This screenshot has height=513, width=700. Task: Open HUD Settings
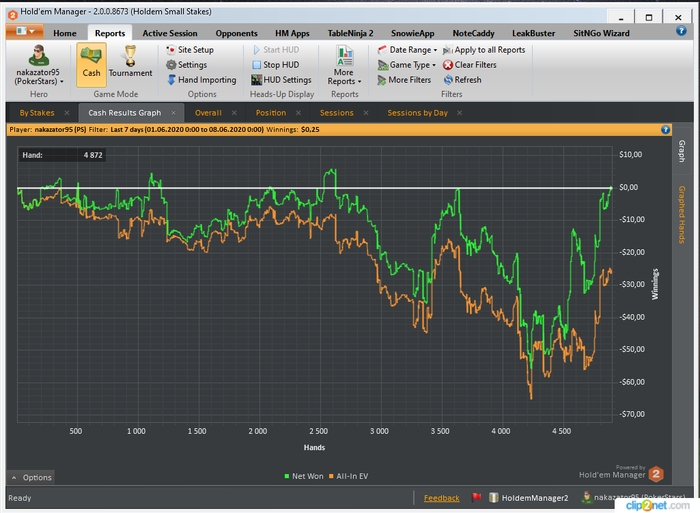(281, 80)
